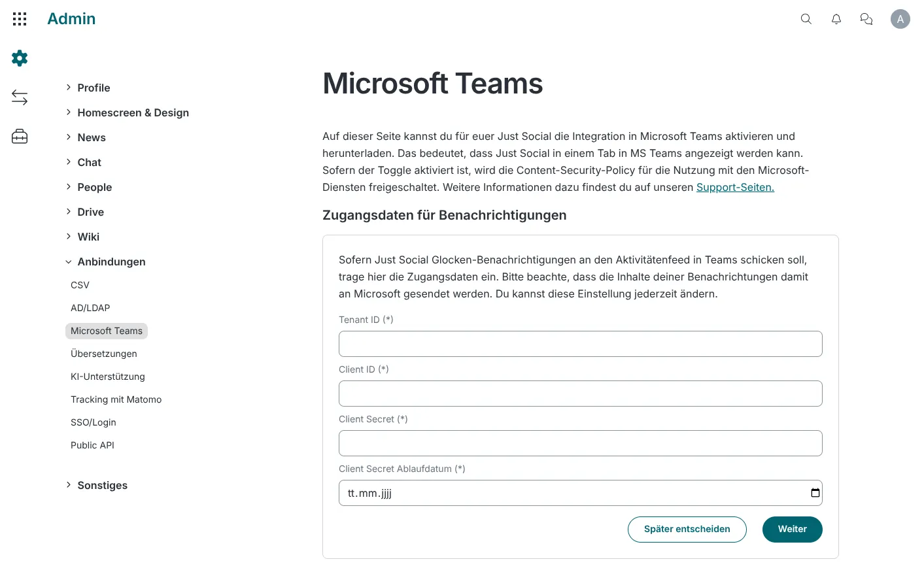The image size is (924, 572).
Task: Open the AD/LDAP settings page
Action: tap(90, 308)
